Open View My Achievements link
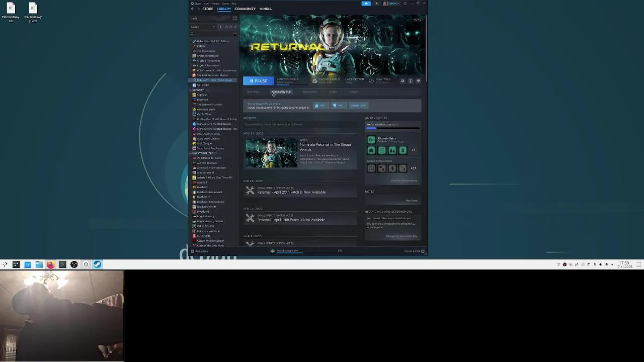 pyautogui.click(x=404, y=181)
